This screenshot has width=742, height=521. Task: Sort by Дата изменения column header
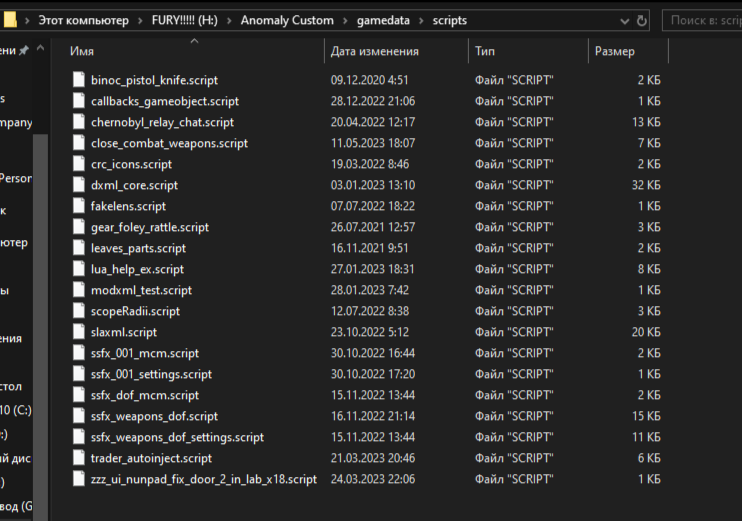pyautogui.click(x=374, y=51)
